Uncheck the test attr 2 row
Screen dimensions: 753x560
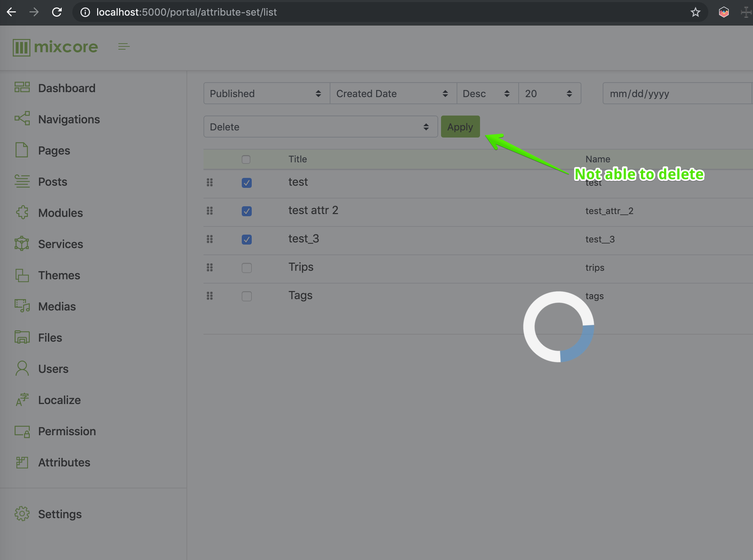click(246, 211)
